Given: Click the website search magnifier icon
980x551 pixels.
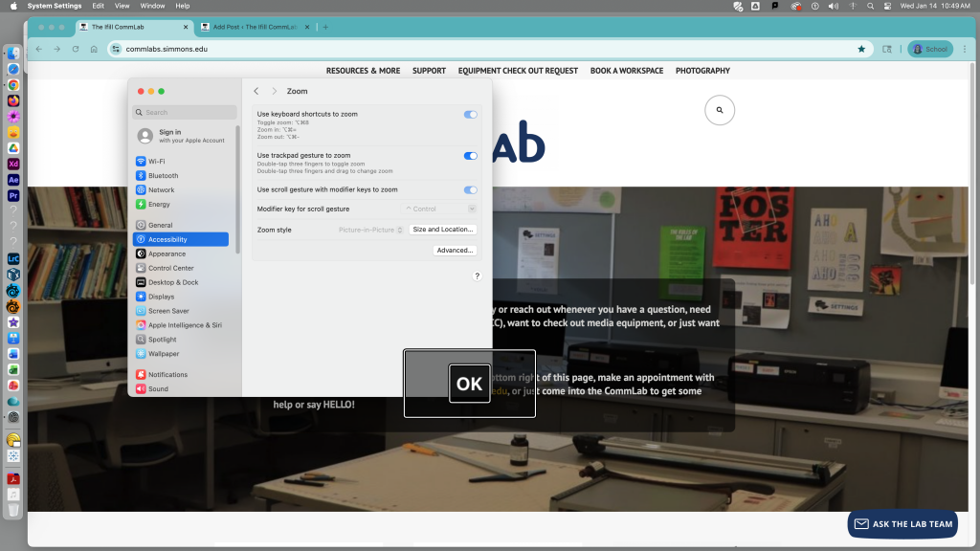Looking at the screenshot, I should coord(720,110).
